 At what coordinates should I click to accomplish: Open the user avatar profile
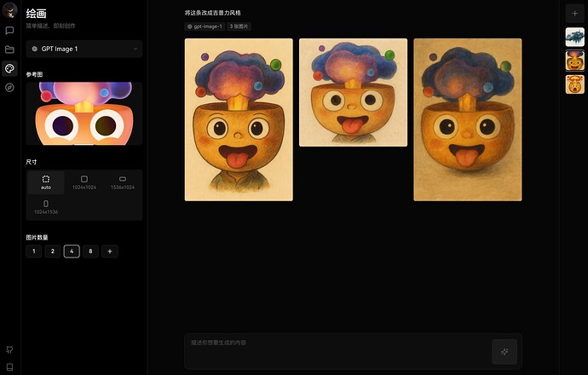tap(9, 10)
